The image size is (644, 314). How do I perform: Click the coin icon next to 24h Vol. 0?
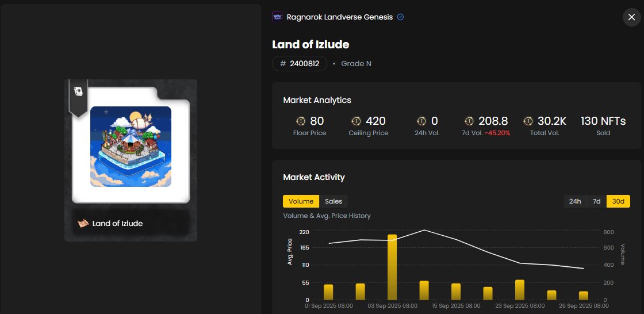[x=421, y=121]
